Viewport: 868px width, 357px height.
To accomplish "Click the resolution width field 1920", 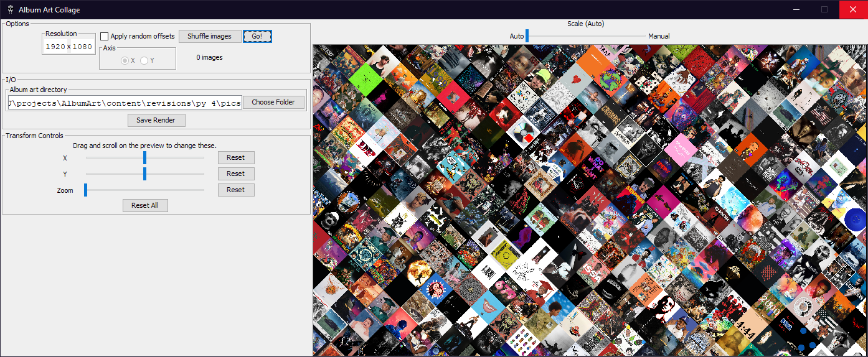I will [55, 47].
